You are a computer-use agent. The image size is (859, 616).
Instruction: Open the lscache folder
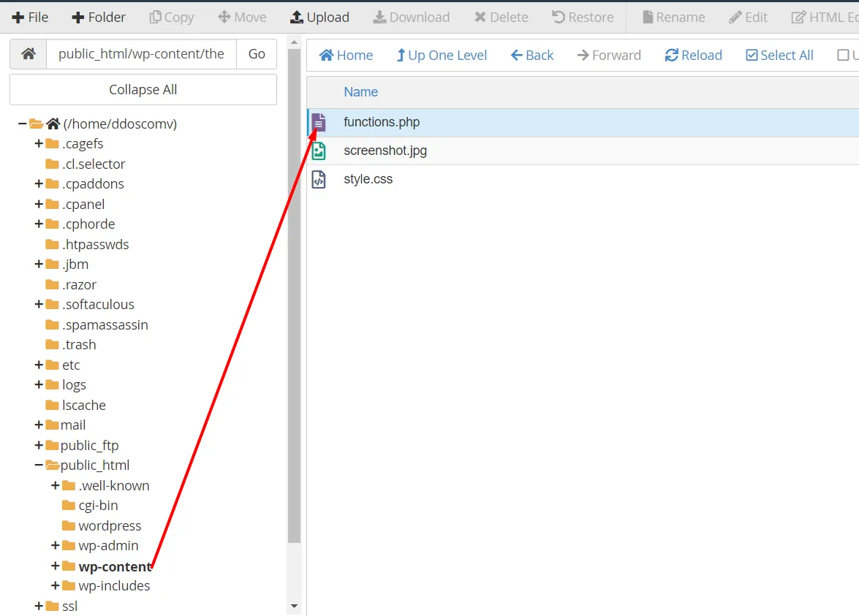(x=84, y=406)
